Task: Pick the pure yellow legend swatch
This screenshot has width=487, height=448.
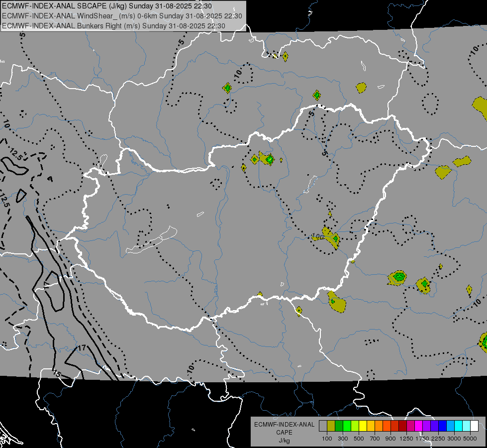Action: coord(363,426)
